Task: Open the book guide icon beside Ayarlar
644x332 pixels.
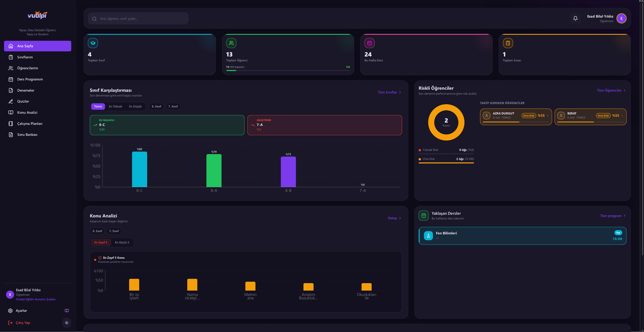Action: pyautogui.click(x=66, y=310)
